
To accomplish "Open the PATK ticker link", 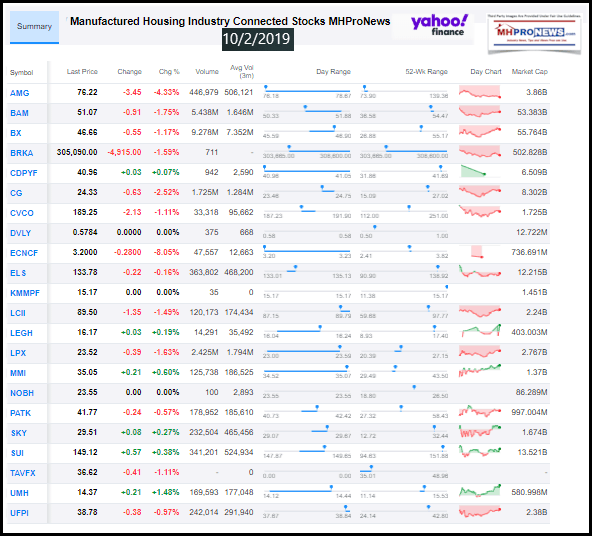I will [x=20, y=413].
